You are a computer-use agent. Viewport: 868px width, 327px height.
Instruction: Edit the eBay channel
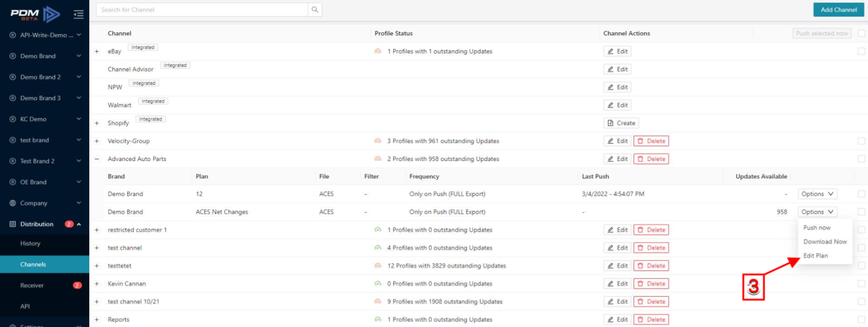(617, 51)
